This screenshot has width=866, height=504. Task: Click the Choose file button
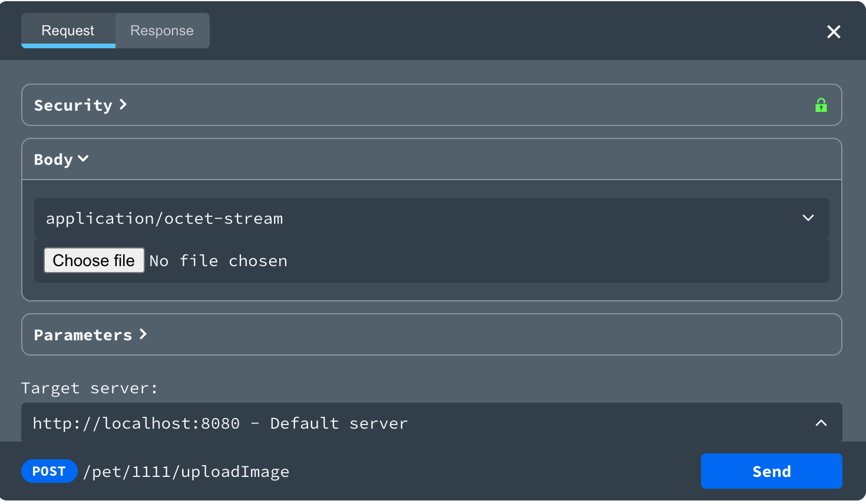94,260
